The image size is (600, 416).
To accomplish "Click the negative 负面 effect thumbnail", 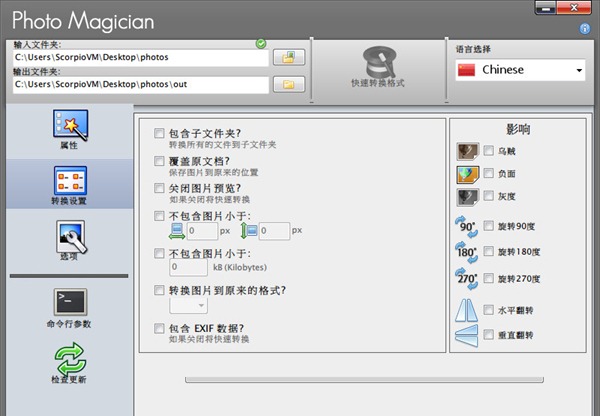I will coord(468,175).
